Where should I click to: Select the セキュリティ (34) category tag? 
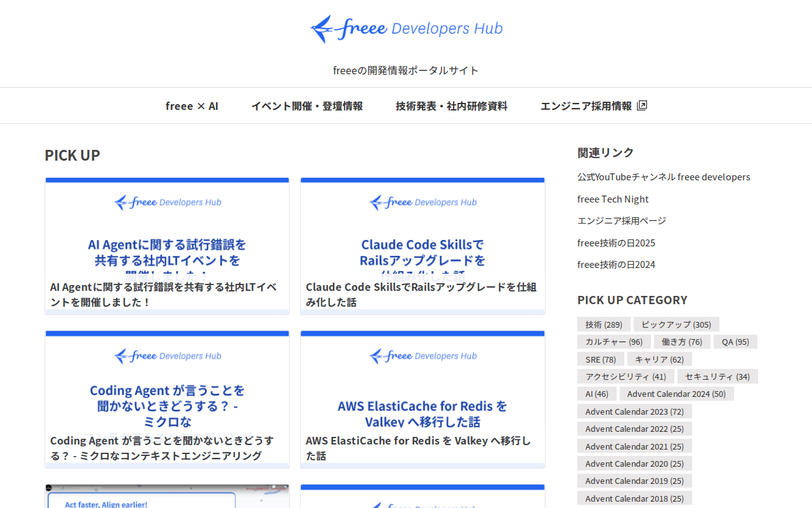pos(717,377)
